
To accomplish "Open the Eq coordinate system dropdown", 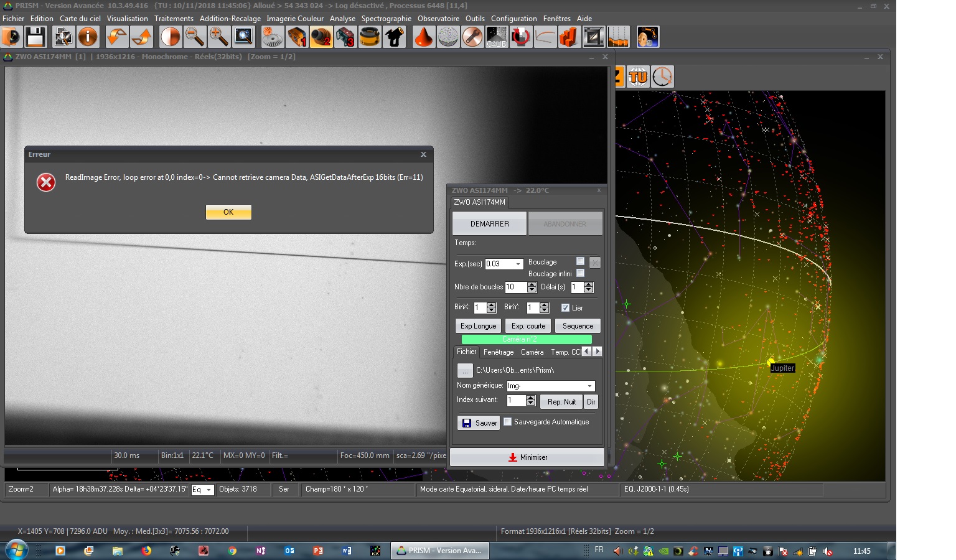I will click(x=209, y=490).
